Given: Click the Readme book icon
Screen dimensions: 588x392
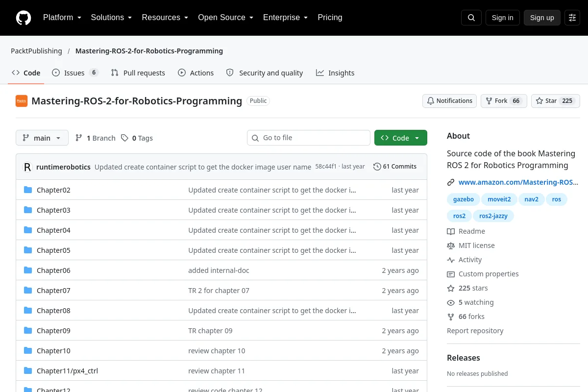Looking at the screenshot, I should [451, 231].
